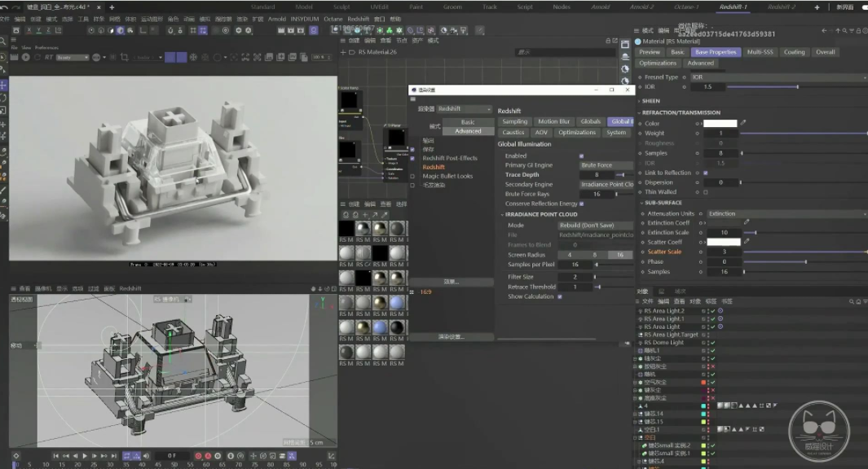The image size is (868, 469).
Task: Click the attribute manager lock icon
Action: (x=858, y=31)
